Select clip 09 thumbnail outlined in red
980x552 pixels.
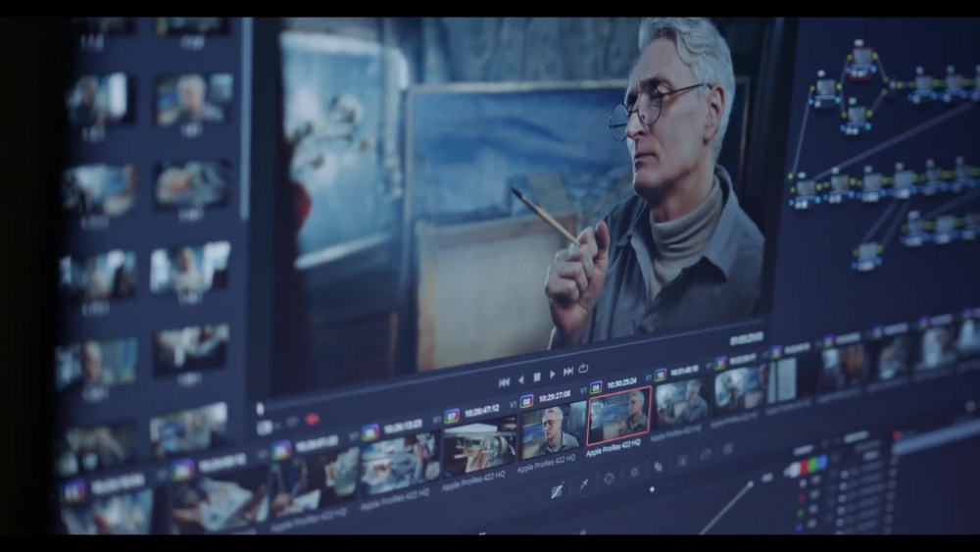coord(618,415)
